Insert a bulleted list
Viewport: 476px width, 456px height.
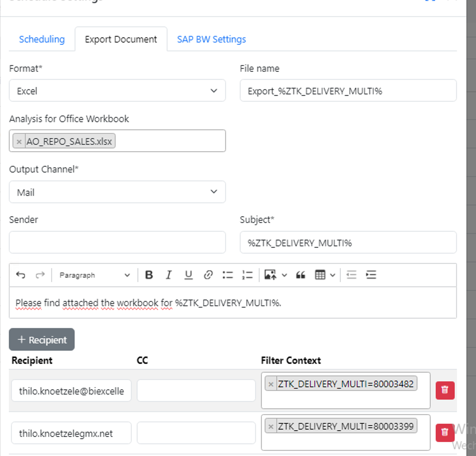(x=228, y=275)
